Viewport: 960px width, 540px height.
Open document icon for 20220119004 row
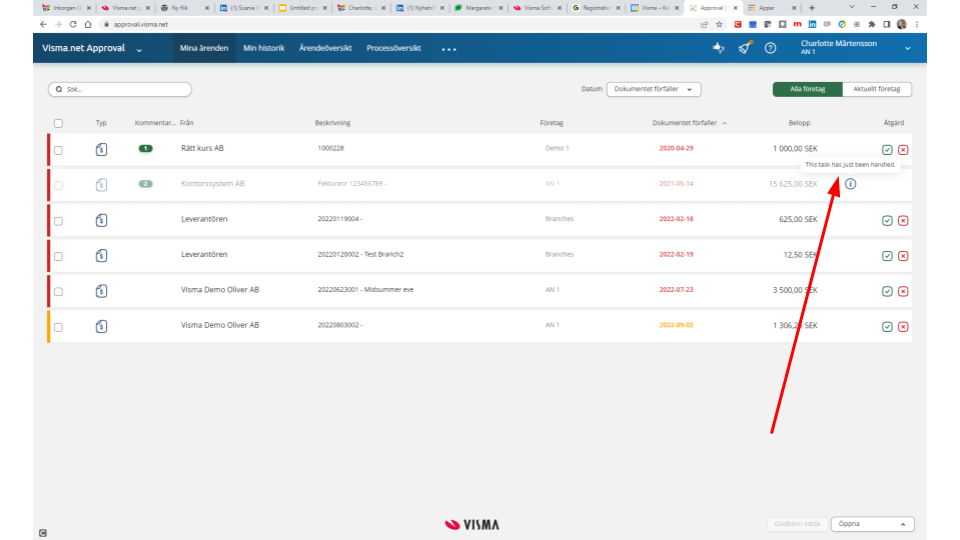tap(102, 220)
